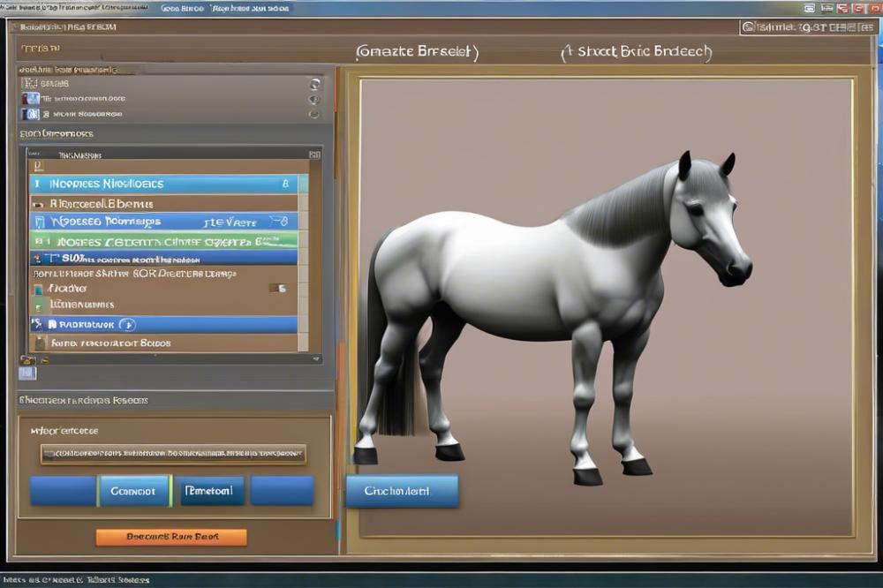The image size is (883, 588).
Task: Click the green icon on the green-highlighted row
Action: pos(39,240)
